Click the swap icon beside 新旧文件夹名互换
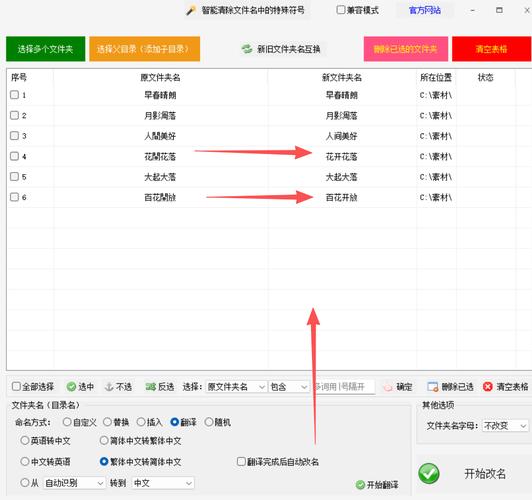The image size is (532, 500). tap(247, 49)
